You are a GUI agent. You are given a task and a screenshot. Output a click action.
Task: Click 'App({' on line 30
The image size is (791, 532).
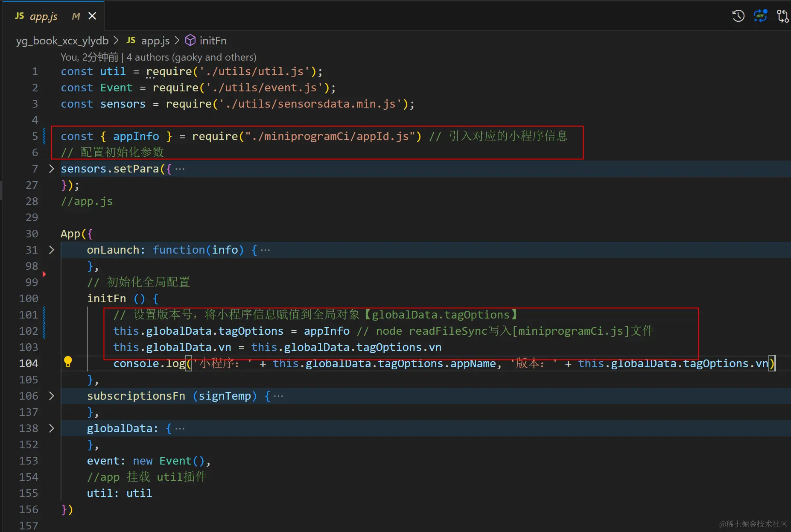pyautogui.click(x=76, y=234)
